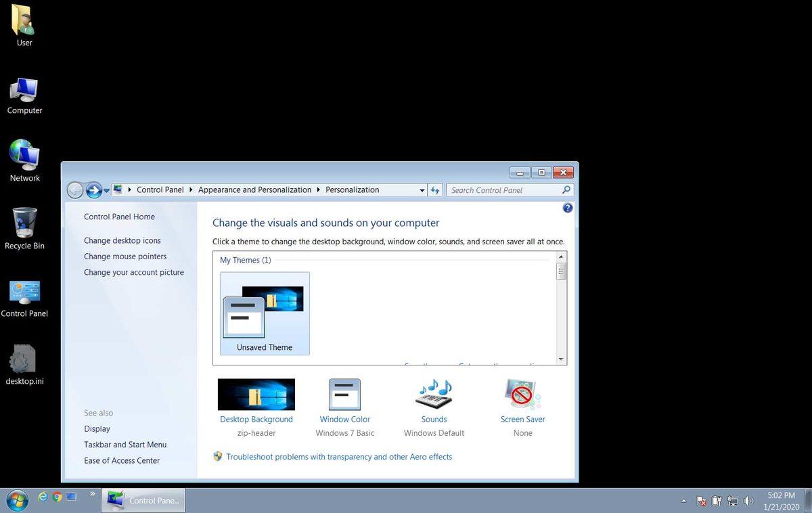This screenshot has width=812, height=513.
Task: Click the Screen Saver monitor icon
Action: [522, 394]
